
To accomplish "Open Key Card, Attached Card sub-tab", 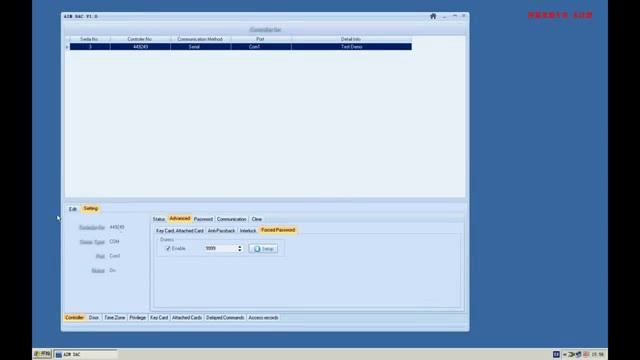I will click(x=180, y=231).
